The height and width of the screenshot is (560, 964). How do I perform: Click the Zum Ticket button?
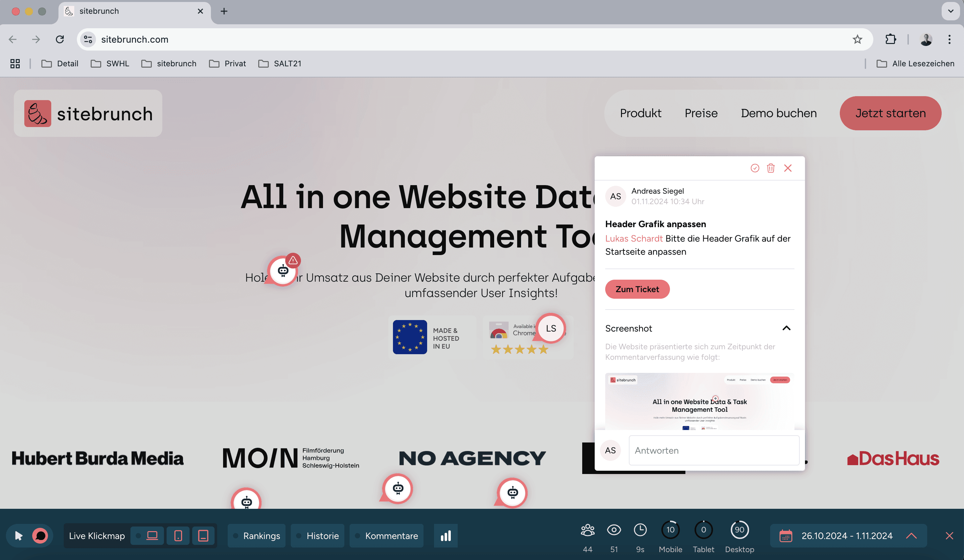[637, 289]
